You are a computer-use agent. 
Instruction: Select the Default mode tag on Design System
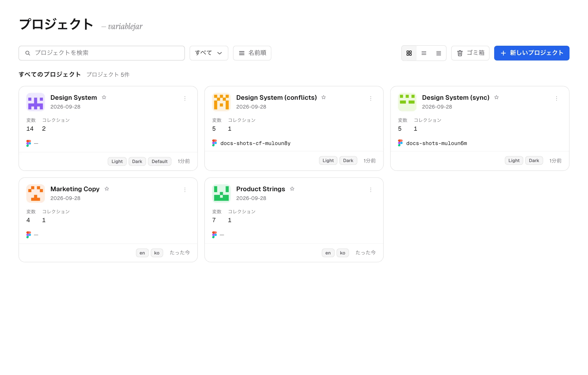point(160,161)
